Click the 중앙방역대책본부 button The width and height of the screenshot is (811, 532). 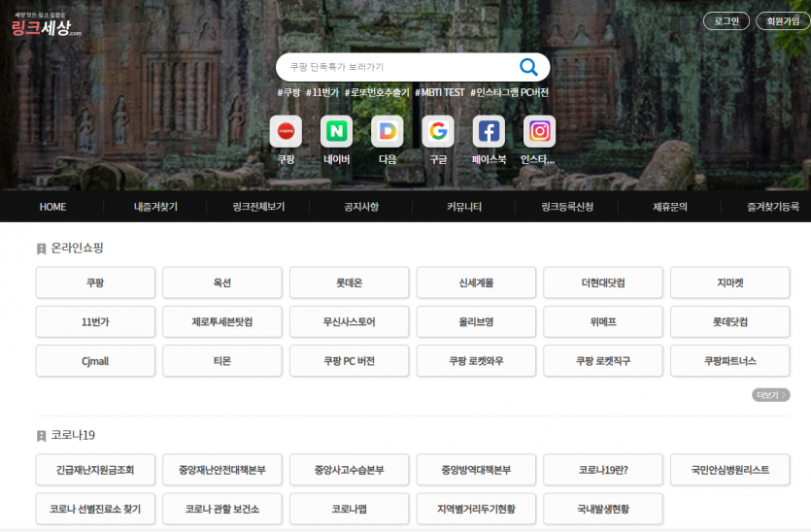[x=476, y=470]
